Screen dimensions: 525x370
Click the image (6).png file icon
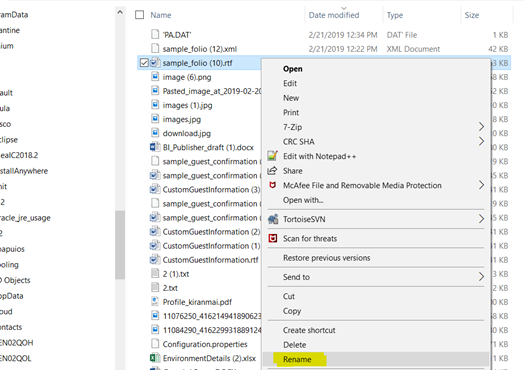click(155, 77)
